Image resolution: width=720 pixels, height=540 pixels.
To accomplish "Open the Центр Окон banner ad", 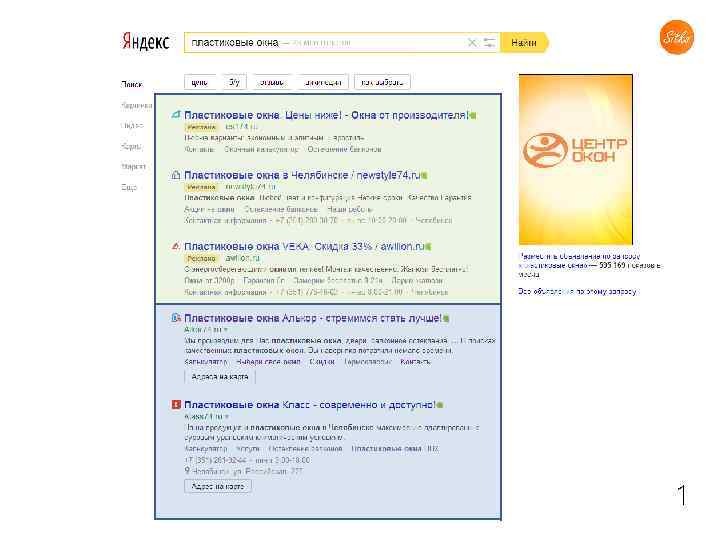I will [576, 160].
